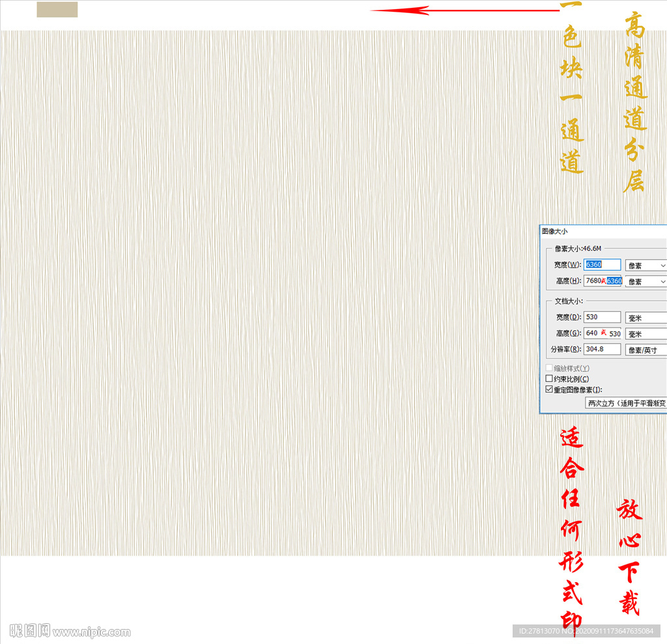The width and height of the screenshot is (667, 644).
Task: Click the 像素大小:46.6M label
Action: click(578, 248)
